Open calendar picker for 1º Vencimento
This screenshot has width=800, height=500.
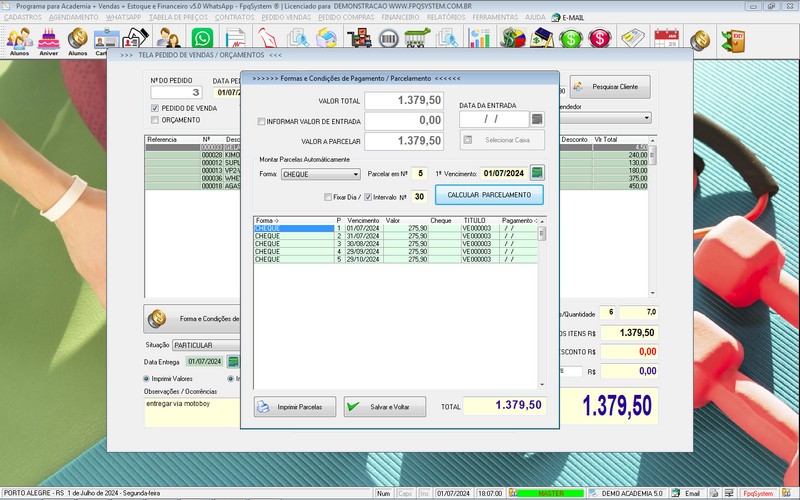(x=537, y=173)
